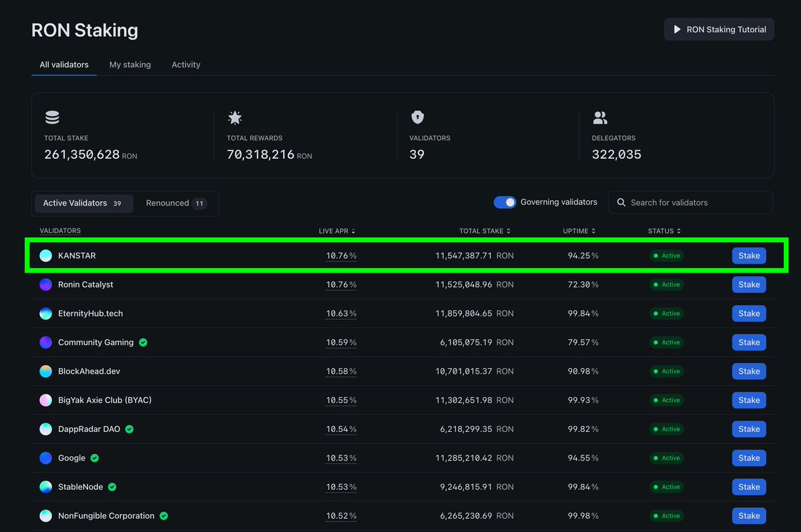The width and height of the screenshot is (801, 532).
Task: Stake with BlockAhead.dev validator
Action: [749, 371]
